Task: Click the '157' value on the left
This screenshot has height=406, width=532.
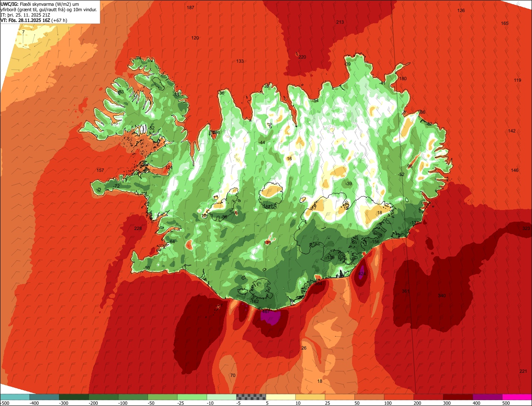Action: click(100, 170)
